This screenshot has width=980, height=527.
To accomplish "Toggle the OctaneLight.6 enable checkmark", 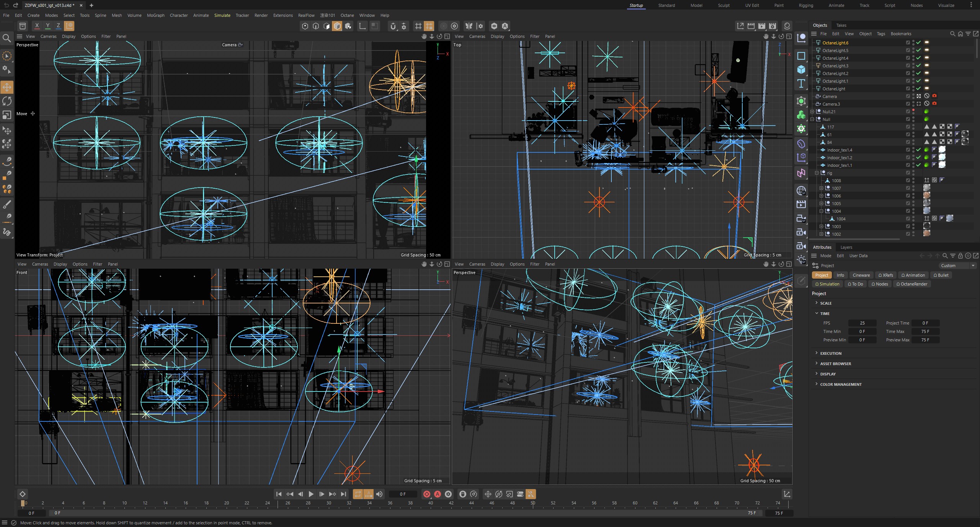I will tap(918, 42).
